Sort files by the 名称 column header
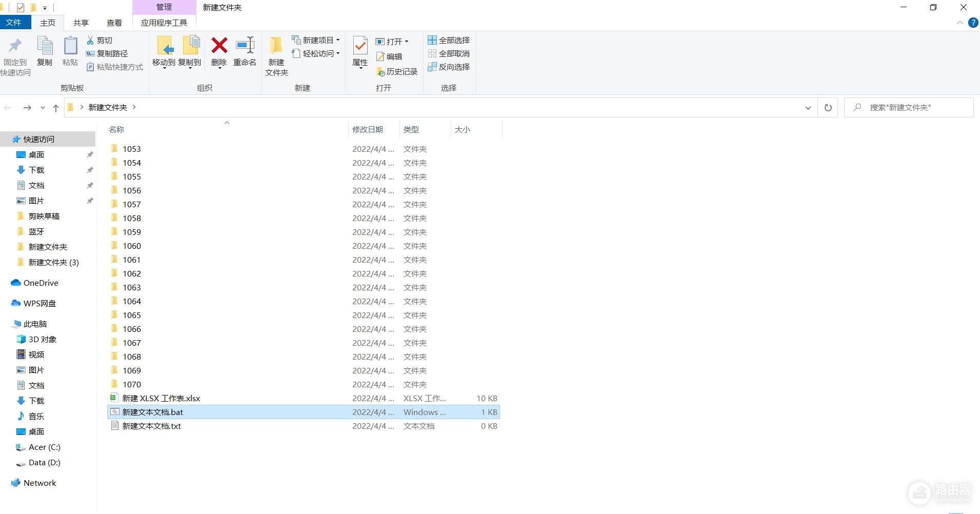 (227, 129)
